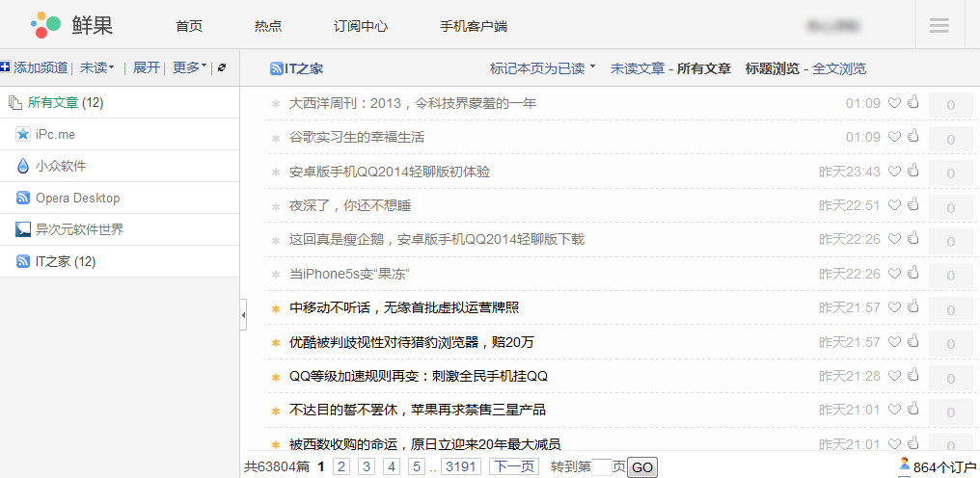The width and height of the screenshot is (980, 478).
Task: Open the 标记本页为已读 dropdown
Action: click(542, 68)
